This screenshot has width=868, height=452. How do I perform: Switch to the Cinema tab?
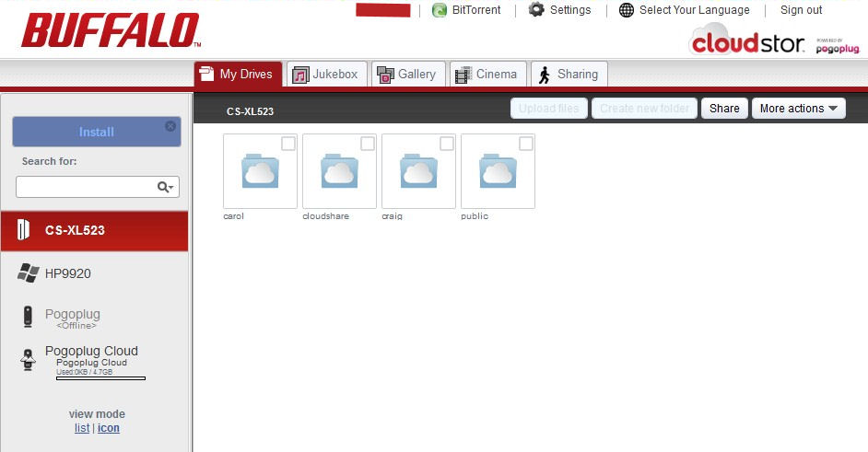click(488, 75)
